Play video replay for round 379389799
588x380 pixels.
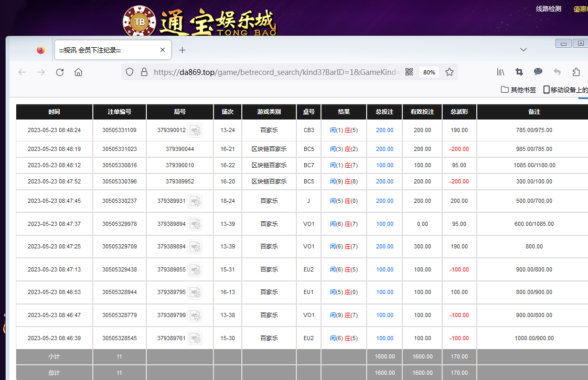[195, 315]
